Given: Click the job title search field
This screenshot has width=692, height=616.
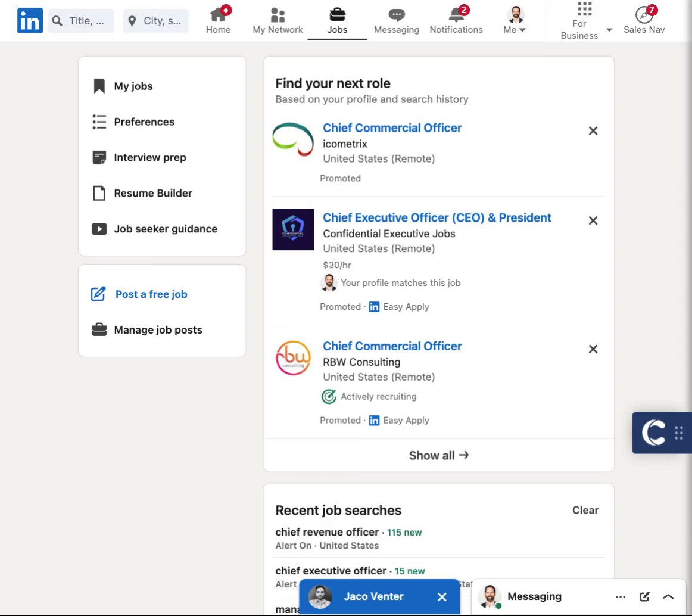Looking at the screenshot, I should pyautogui.click(x=81, y=21).
